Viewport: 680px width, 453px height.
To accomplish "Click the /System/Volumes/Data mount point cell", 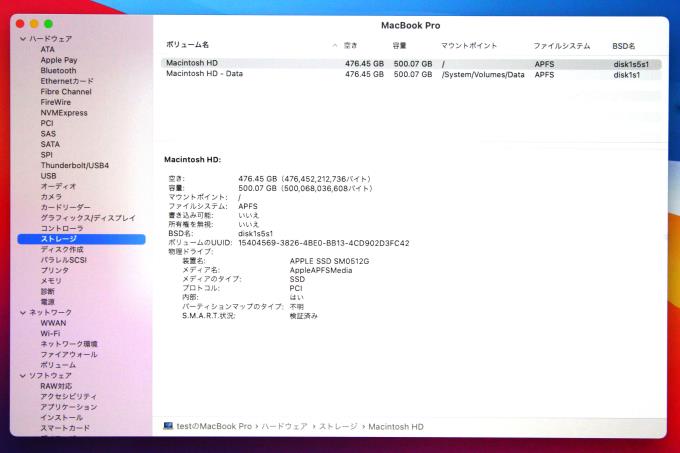I will tap(483, 75).
